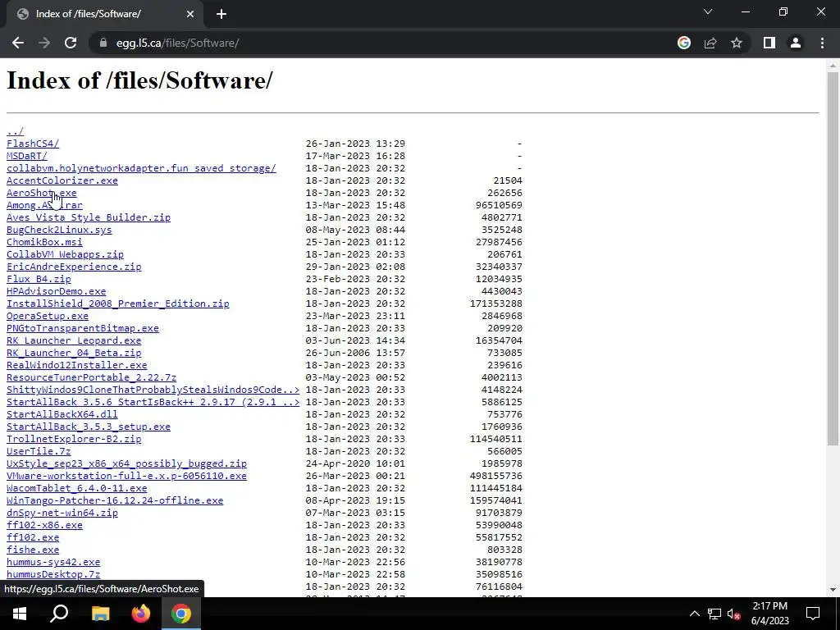Image resolution: width=840 pixels, height=630 pixels.
Task: Click TrollnetExplorer-B2.zip link
Action: (x=74, y=440)
